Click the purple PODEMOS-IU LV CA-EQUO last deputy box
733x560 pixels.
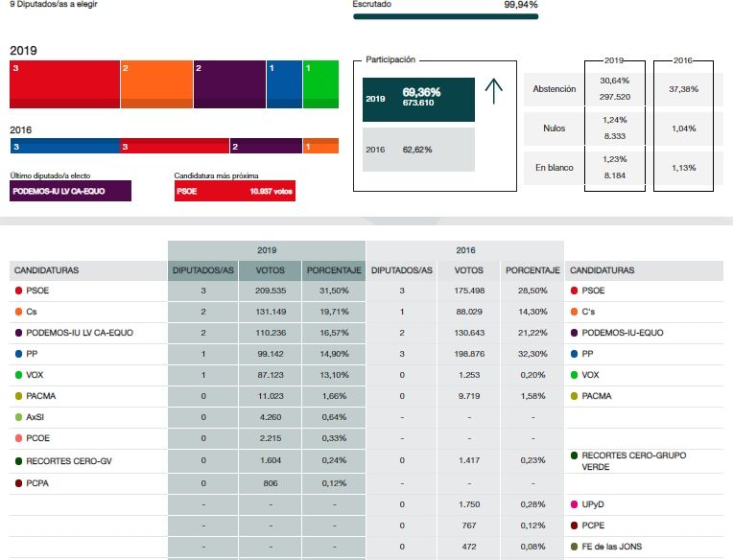(70, 191)
